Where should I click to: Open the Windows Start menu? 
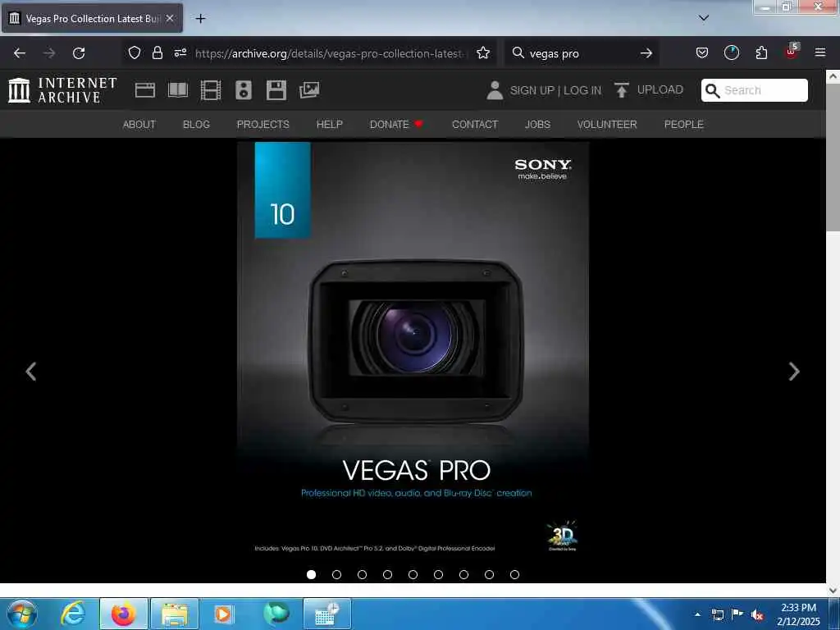22,614
